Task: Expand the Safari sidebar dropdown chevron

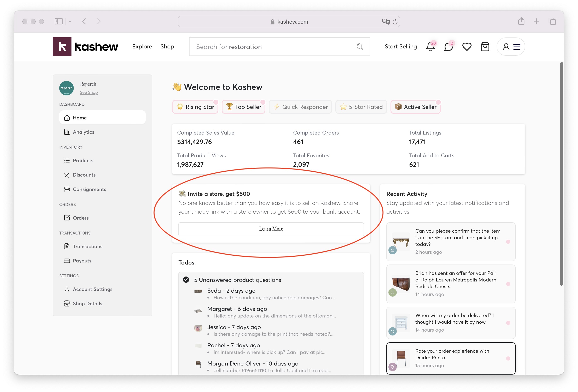Action: (70, 21)
